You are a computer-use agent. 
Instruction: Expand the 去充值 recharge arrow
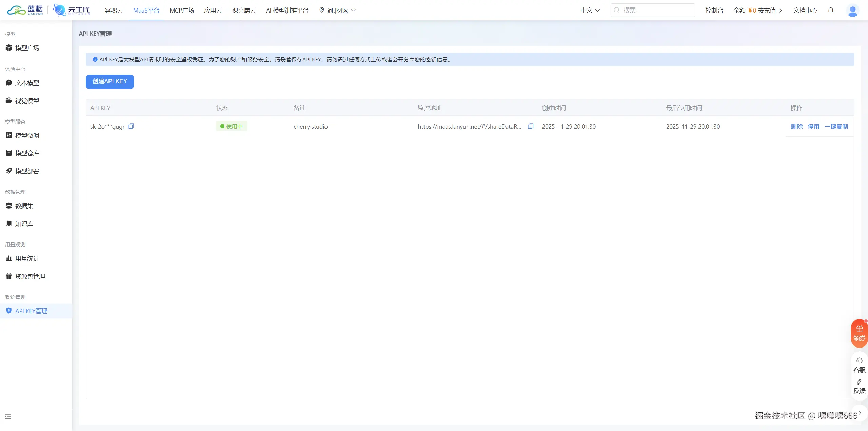point(780,11)
